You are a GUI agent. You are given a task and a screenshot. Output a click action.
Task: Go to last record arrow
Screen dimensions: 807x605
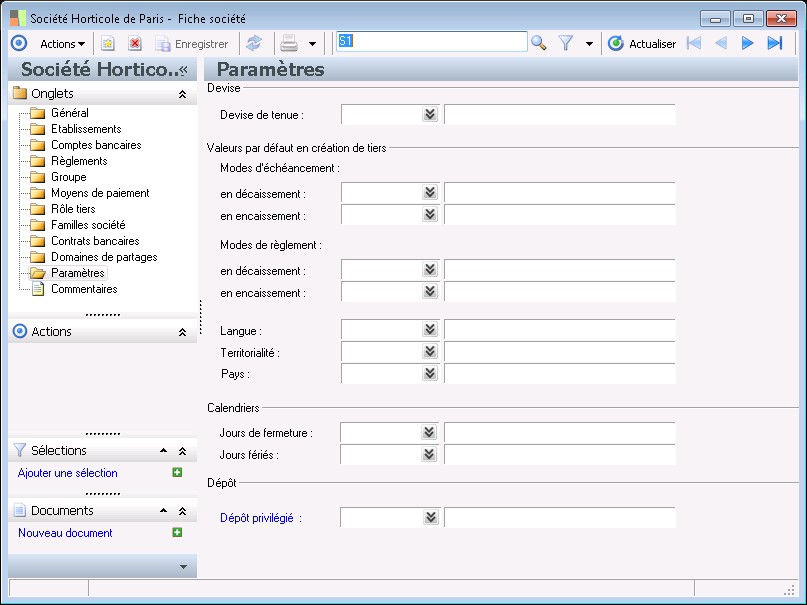(x=775, y=43)
